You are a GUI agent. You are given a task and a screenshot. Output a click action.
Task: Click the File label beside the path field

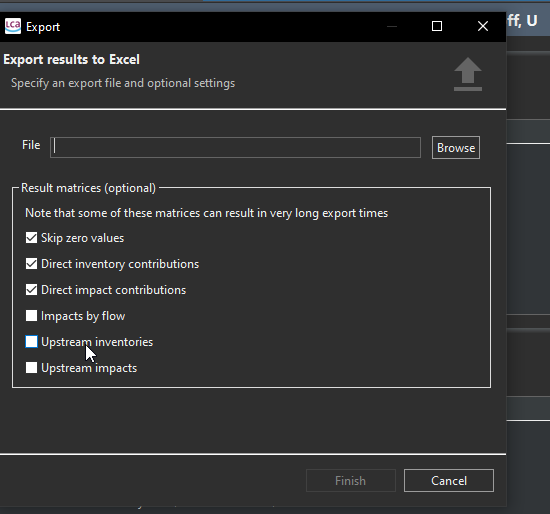pyautogui.click(x=31, y=145)
